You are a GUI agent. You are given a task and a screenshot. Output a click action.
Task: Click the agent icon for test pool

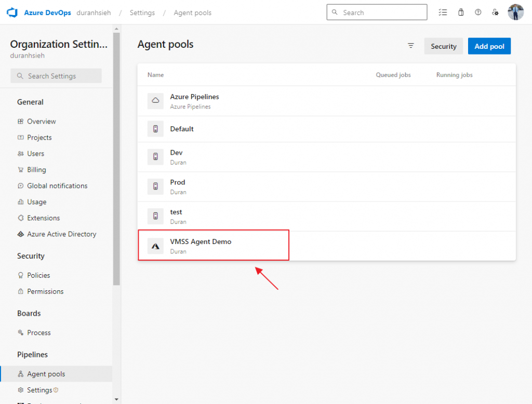pos(155,216)
